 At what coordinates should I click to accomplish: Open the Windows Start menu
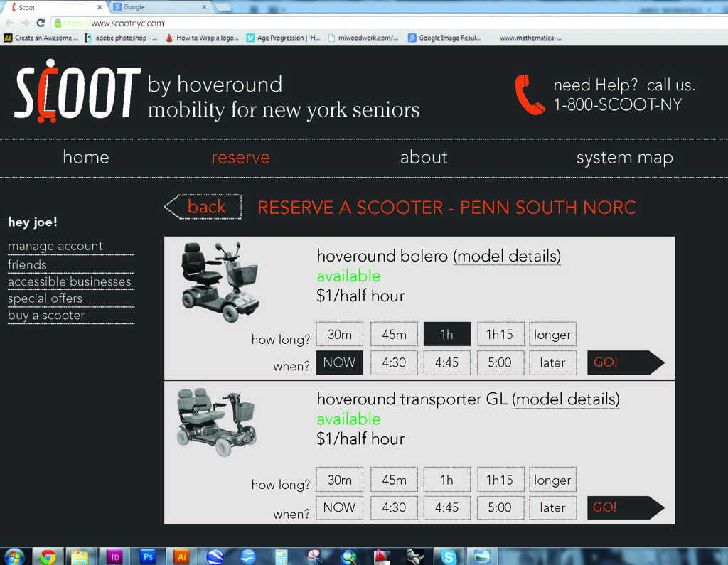tap(14, 556)
